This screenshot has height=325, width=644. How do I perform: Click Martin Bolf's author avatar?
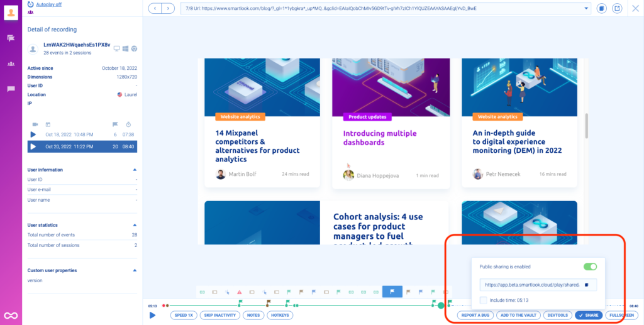click(221, 174)
